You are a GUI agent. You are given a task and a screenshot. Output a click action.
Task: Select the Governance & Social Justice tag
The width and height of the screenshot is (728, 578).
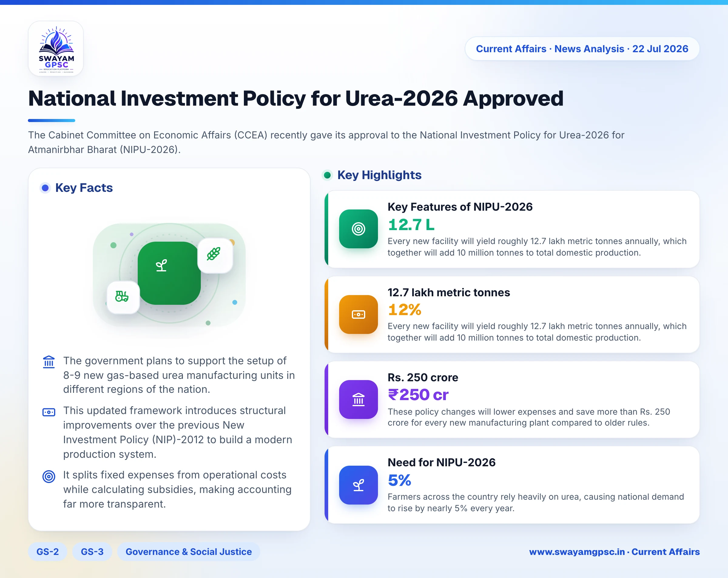[x=189, y=552]
